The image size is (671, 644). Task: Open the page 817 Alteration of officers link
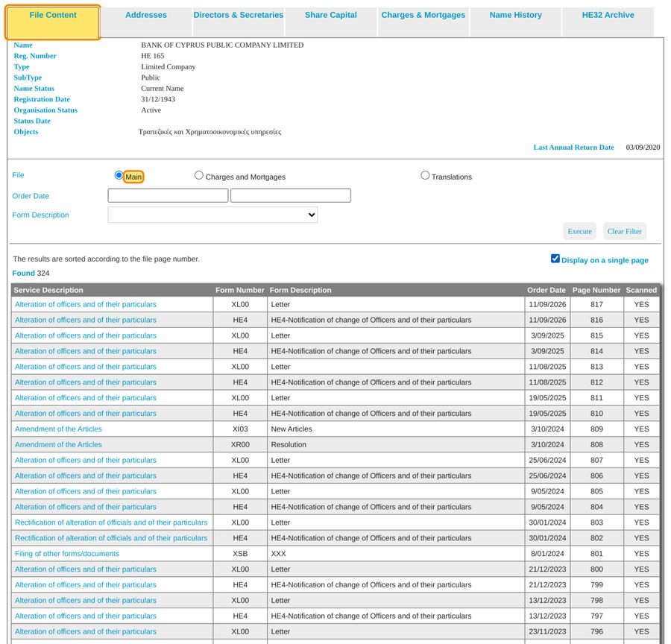(x=86, y=304)
